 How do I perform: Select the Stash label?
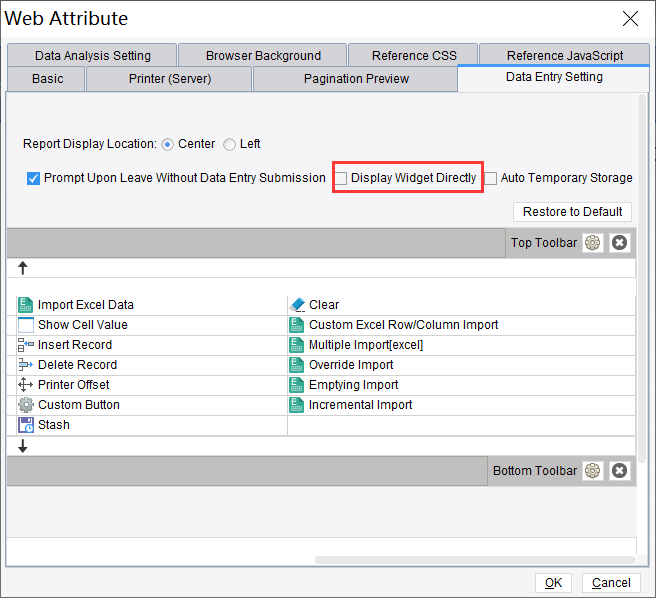(54, 425)
